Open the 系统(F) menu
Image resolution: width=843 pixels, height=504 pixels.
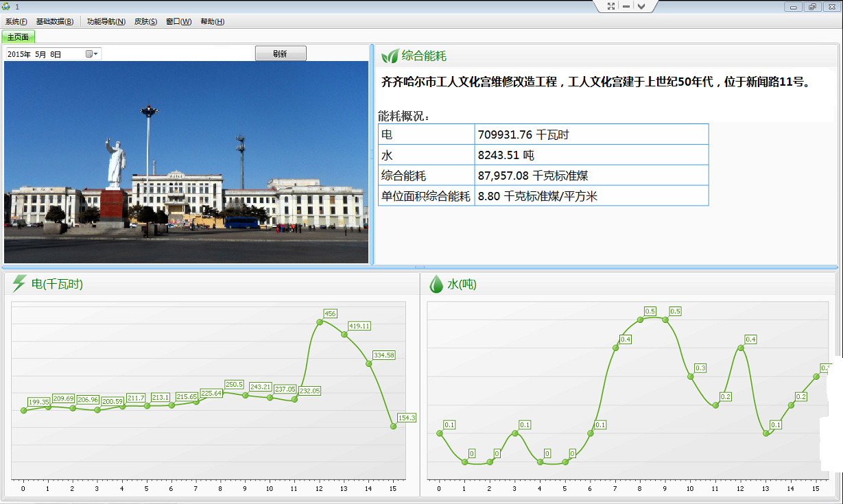16,22
